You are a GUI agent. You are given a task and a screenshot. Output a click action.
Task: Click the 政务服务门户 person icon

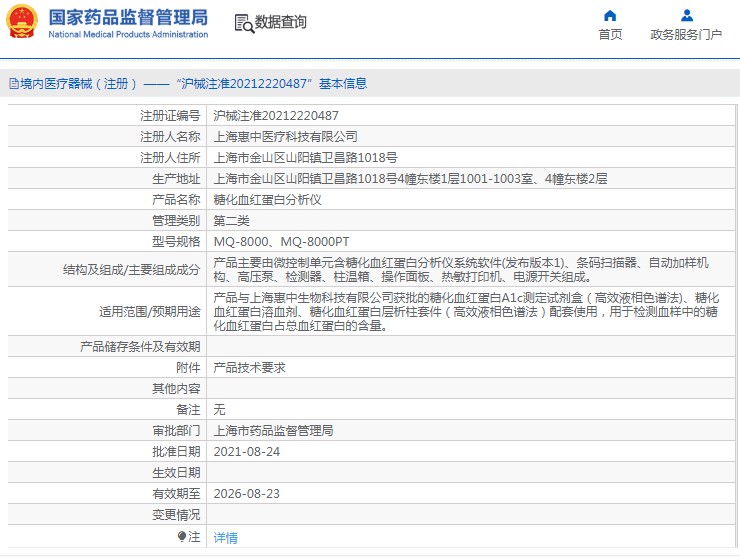(686, 15)
